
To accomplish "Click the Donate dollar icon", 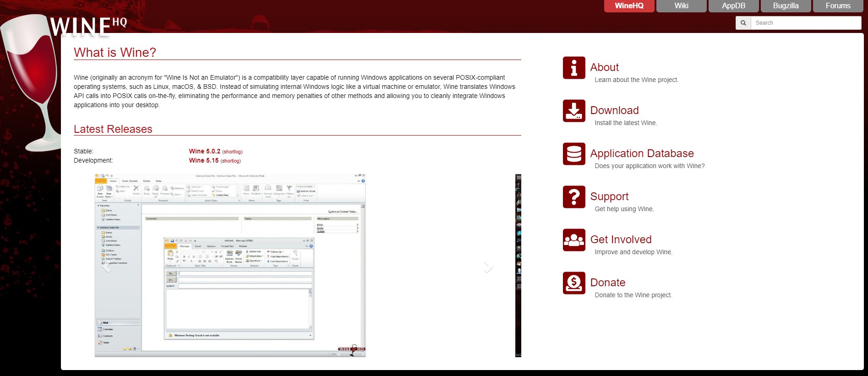I will [x=573, y=283].
